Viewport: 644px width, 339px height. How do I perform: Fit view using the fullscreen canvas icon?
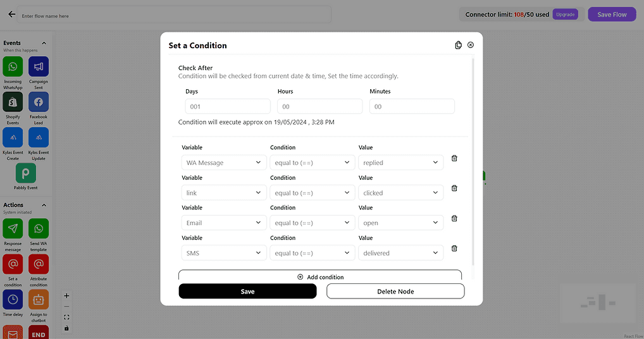[66, 317]
